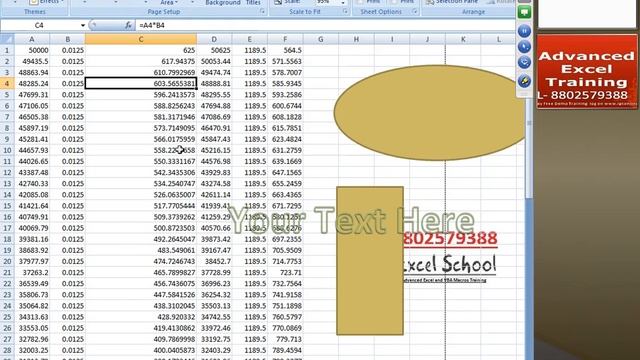Click the Advanced Excel Training red banner
This screenshot has width=640, height=360.
(587, 72)
